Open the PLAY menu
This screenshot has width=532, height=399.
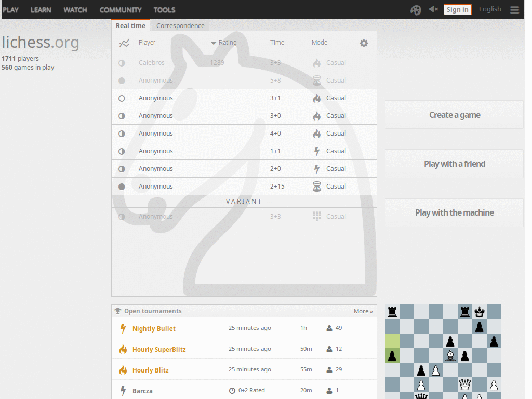coord(10,10)
